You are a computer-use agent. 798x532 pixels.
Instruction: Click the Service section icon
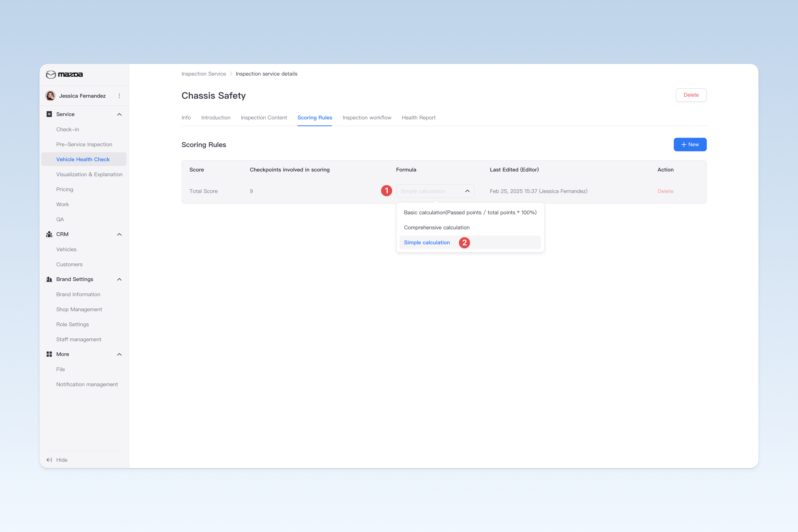49,114
